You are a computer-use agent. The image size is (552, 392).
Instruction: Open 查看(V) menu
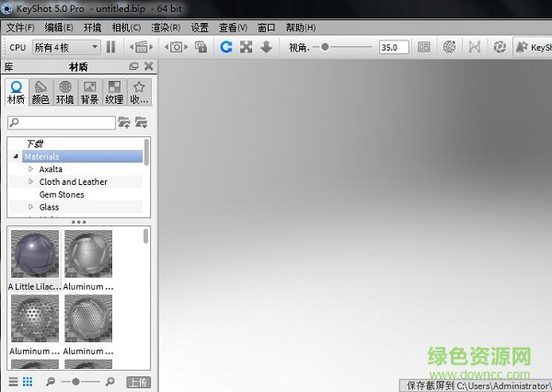[x=233, y=28]
